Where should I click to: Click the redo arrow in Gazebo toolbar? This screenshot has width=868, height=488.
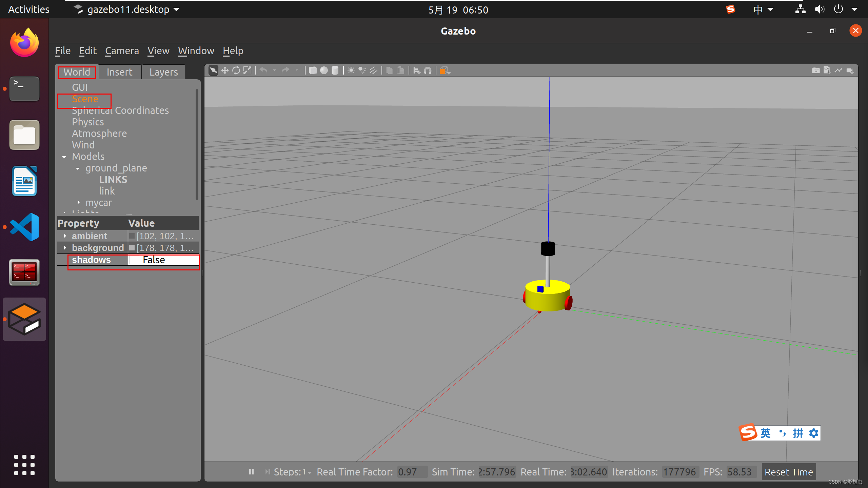coord(285,70)
